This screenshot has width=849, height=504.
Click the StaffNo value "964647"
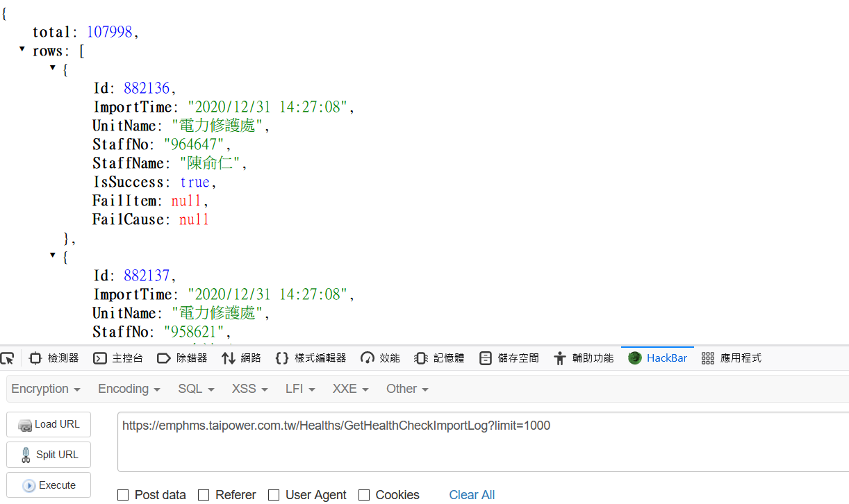coord(194,144)
